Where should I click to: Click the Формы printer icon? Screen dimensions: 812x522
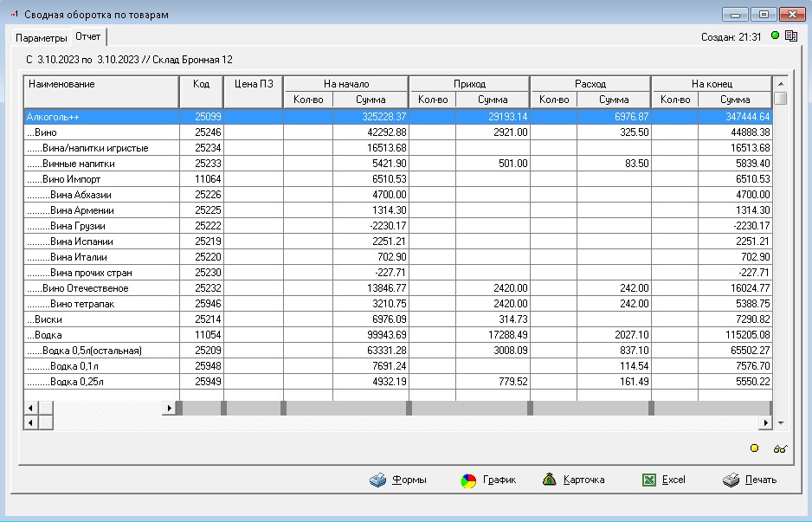click(378, 480)
